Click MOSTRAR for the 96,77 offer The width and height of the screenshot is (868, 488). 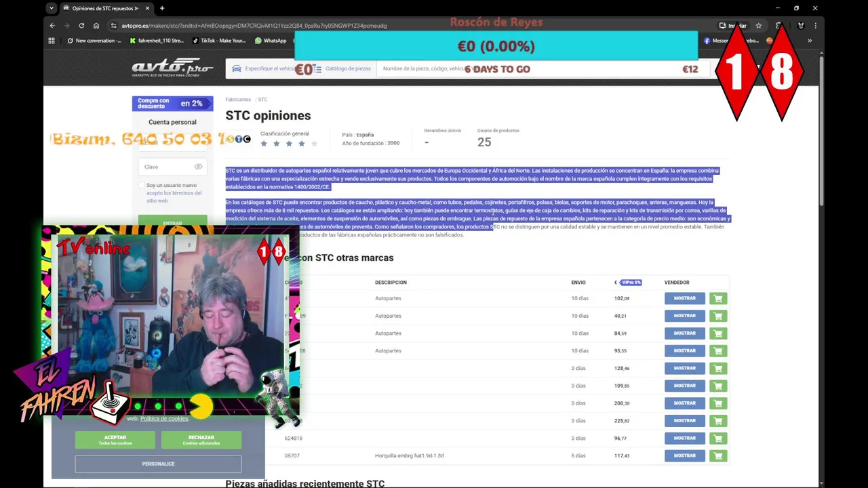pyautogui.click(x=685, y=438)
